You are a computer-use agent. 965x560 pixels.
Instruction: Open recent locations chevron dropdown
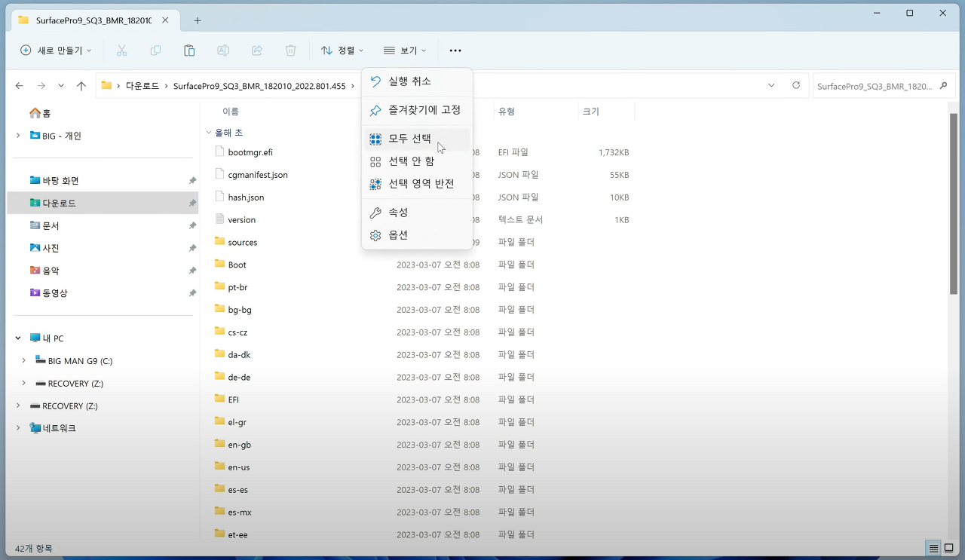(x=61, y=86)
